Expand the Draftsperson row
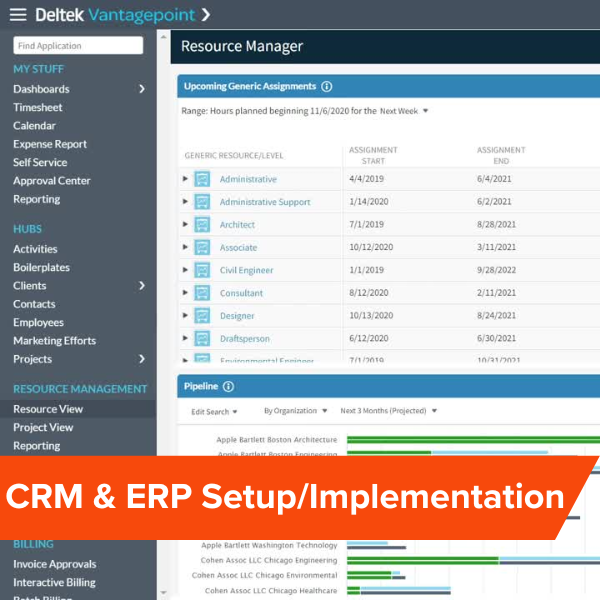 coord(185,338)
